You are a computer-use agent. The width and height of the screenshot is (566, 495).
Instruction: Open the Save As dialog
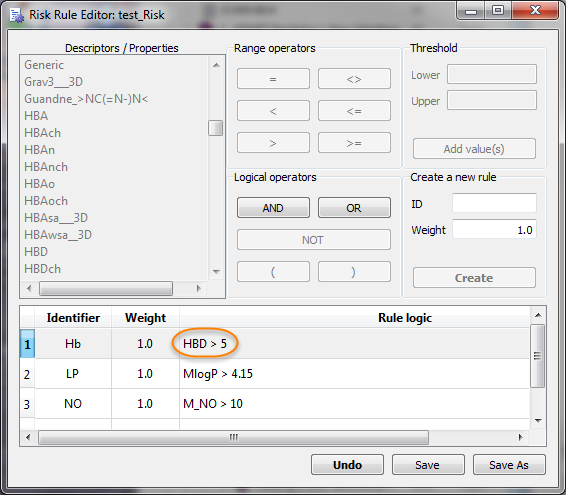509,465
